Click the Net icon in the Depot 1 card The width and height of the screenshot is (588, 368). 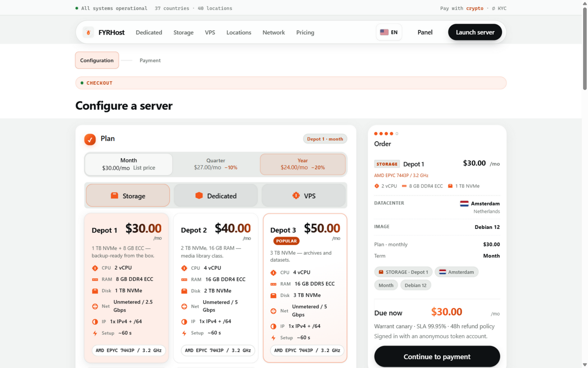pyautogui.click(x=95, y=306)
